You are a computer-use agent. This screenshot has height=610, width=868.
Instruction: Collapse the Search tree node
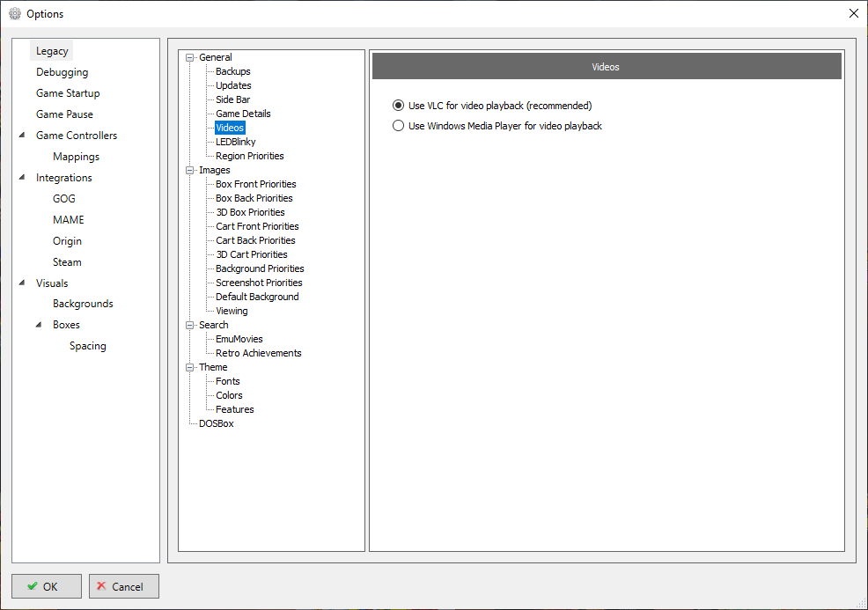pyautogui.click(x=190, y=325)
